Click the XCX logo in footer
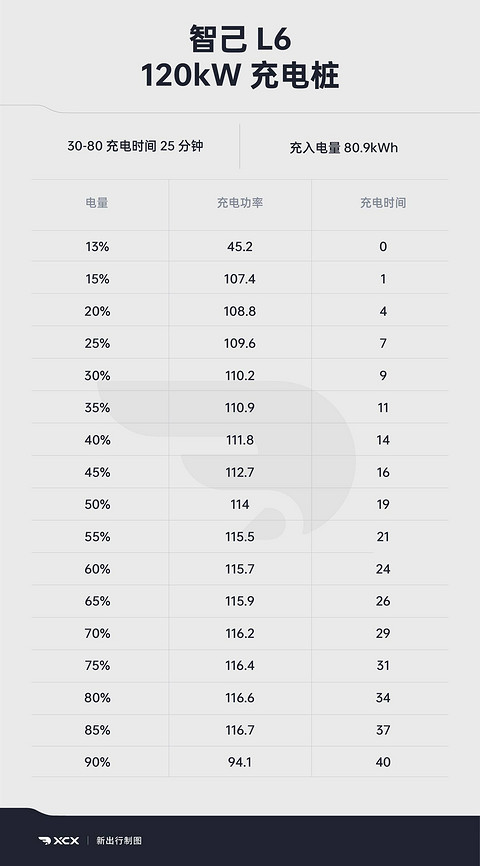The height and width of the screenshot is (866, 480). click(59, 841)
